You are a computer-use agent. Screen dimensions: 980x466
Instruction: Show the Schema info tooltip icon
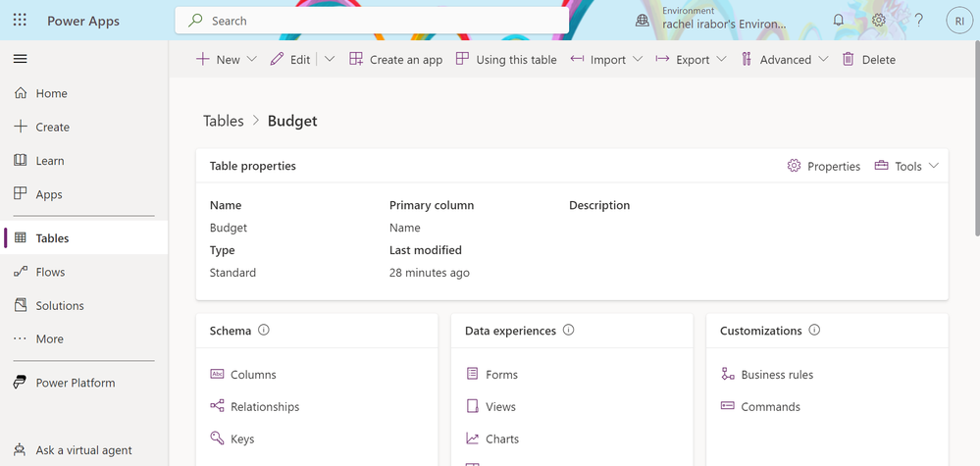click(264, 331)
